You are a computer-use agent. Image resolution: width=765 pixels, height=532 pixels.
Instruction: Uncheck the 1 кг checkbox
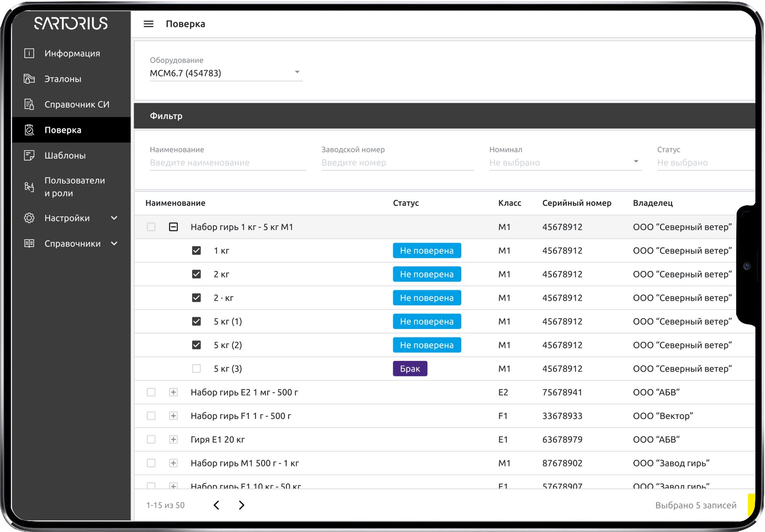pos(196,251)
